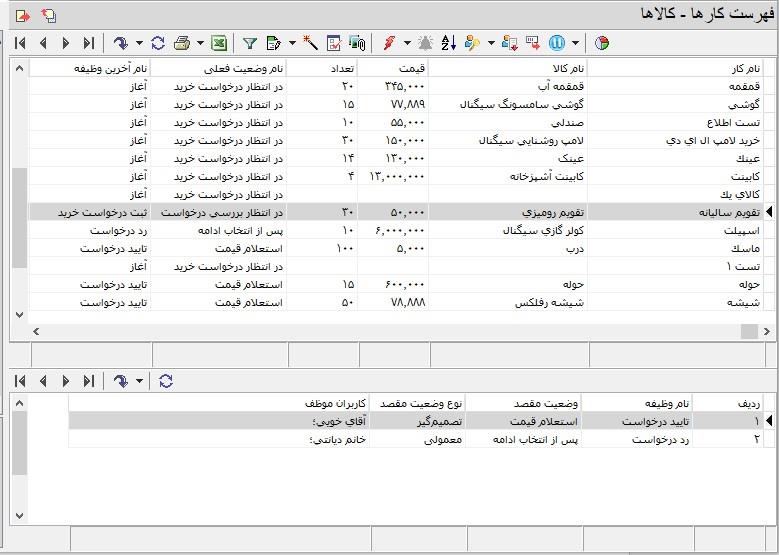
Task: Click the printer icon in the toolbar
Action: tap(182, 43)
